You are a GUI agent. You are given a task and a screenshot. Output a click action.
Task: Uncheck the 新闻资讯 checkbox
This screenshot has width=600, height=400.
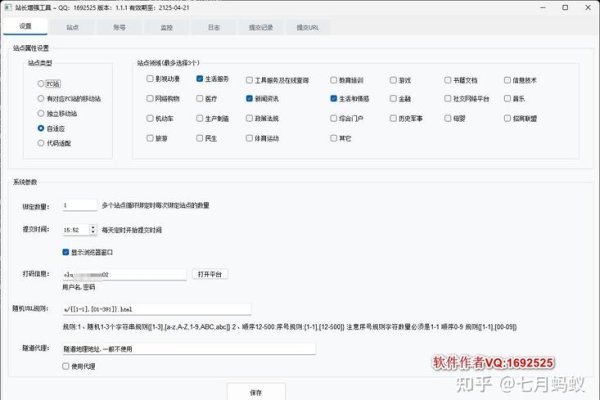[249, 98]
